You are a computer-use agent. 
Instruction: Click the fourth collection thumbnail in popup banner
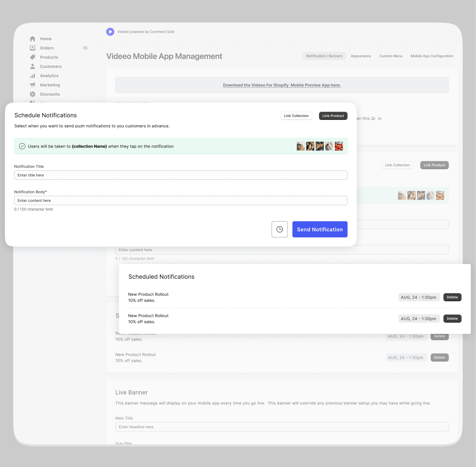(x=329, y=146)
